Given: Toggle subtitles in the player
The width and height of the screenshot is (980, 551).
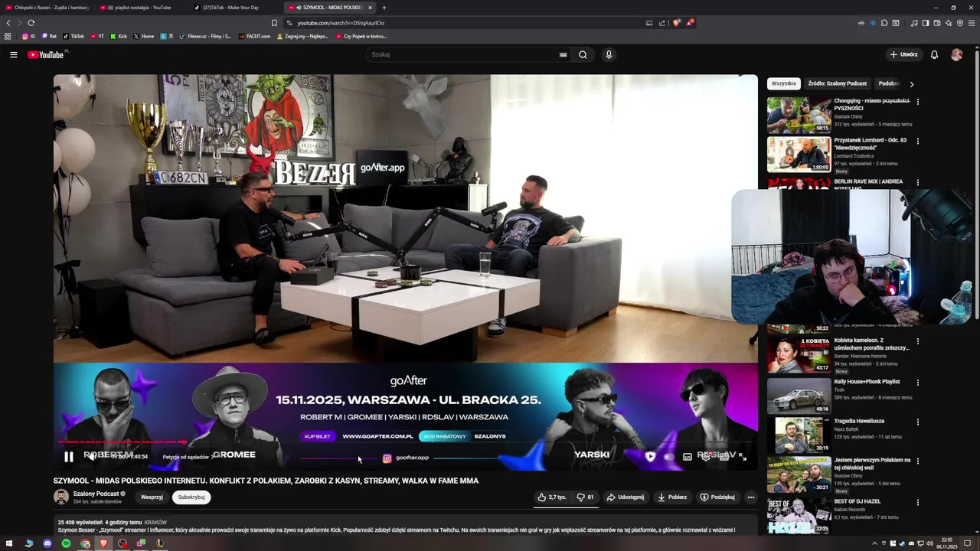Looking at the screenshot, I should tap(687, 457).
